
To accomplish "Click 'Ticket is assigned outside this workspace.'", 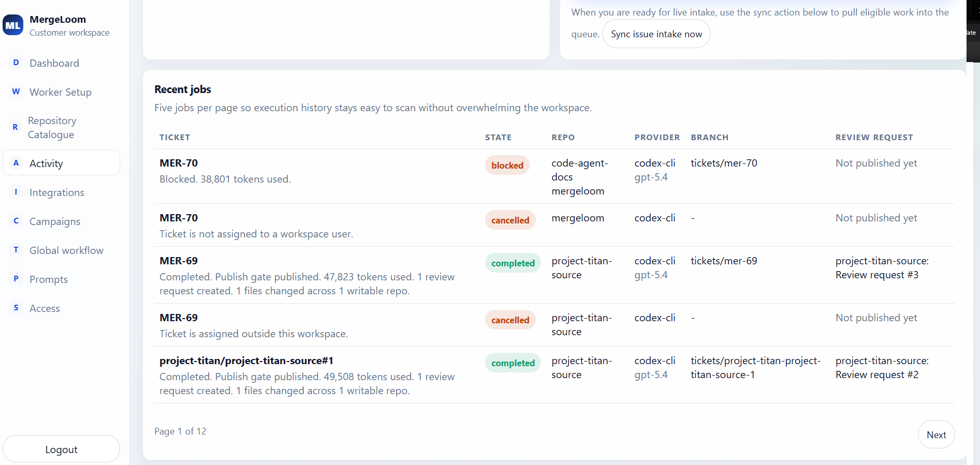I will coord(254,334).
